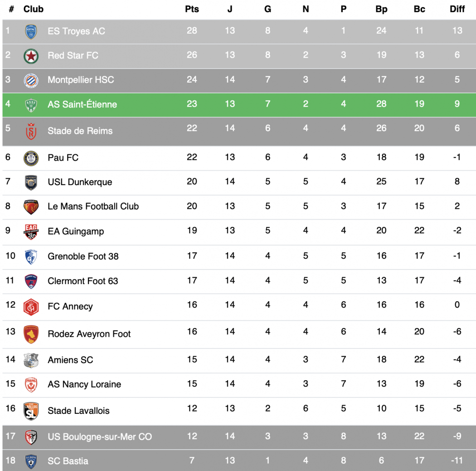Click the Amiens SC team name
The image size is (476, 471).
click(70, 360)
